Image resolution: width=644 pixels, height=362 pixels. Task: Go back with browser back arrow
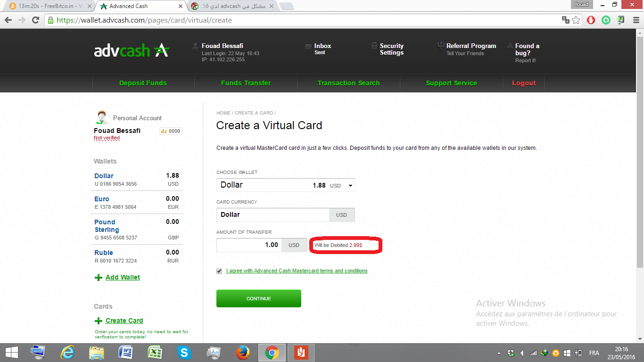(8, 20)
